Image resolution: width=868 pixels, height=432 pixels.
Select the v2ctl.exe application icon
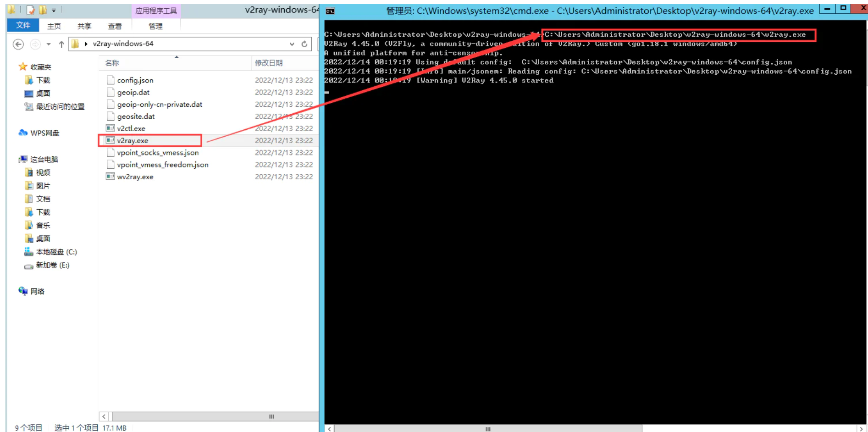[x=110, y=128]
